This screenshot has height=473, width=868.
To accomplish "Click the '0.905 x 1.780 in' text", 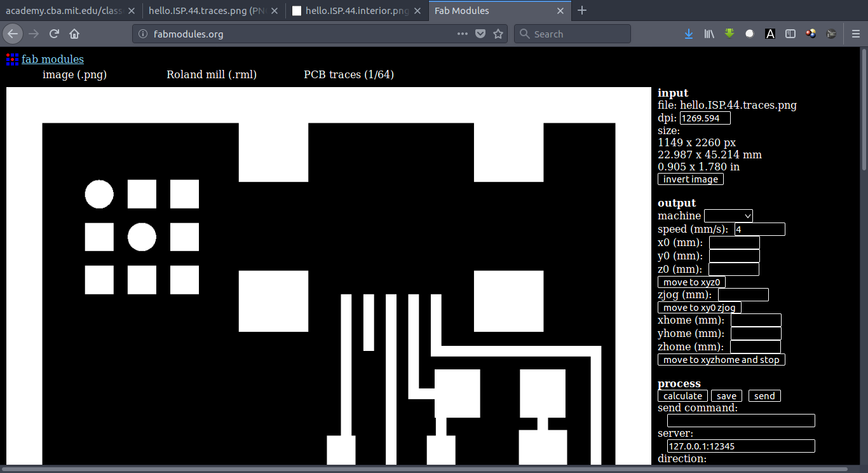I will coord(698,167).
